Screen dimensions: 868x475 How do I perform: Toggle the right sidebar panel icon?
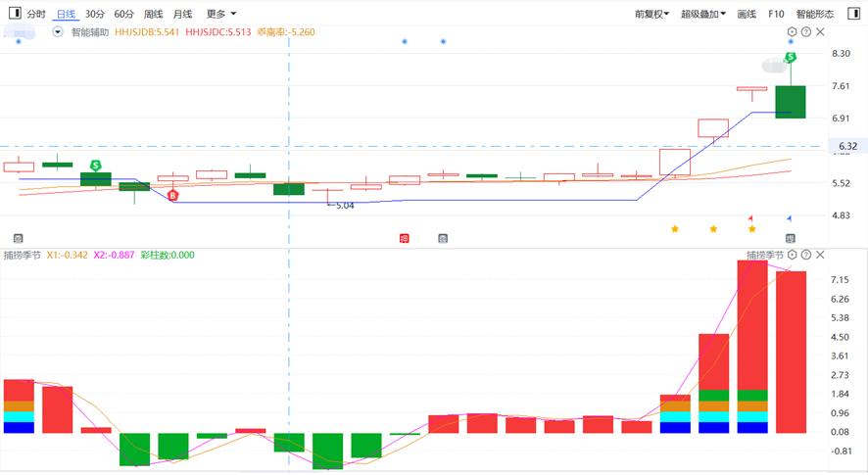click(x=853, y=14)
